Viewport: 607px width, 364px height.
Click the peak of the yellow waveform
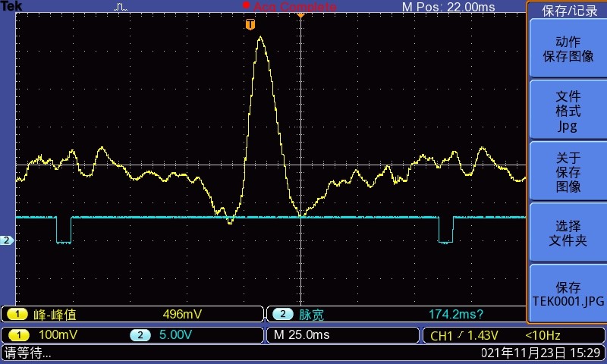[260, 37]
